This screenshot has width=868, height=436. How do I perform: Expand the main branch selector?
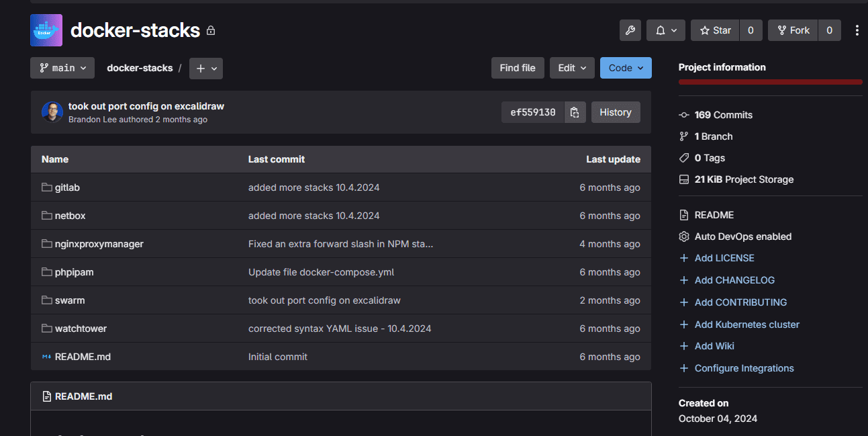pos(62,68)
